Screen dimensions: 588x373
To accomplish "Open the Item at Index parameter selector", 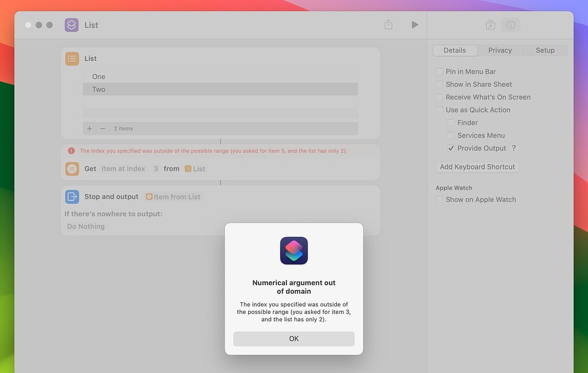I will [125, 168].
